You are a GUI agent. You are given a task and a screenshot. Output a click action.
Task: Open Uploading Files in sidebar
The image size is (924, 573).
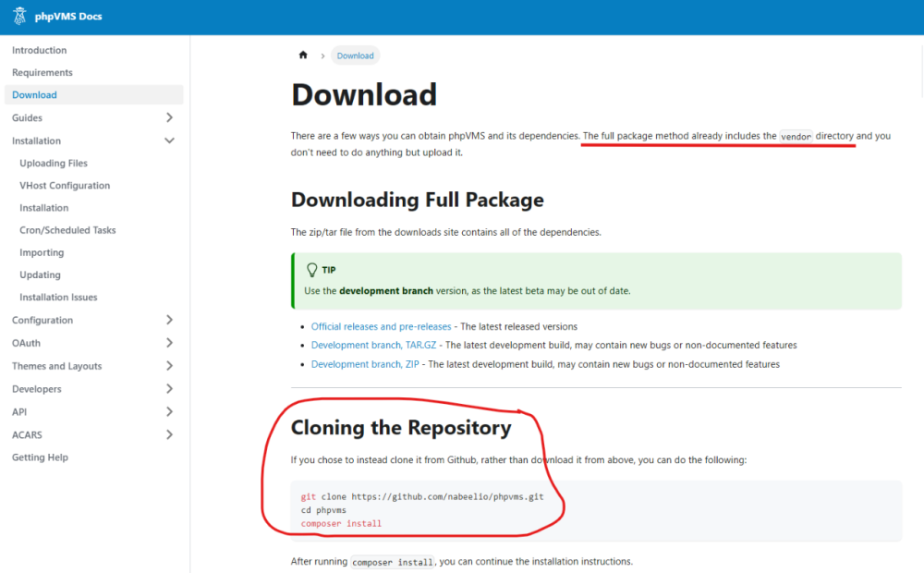54,163
